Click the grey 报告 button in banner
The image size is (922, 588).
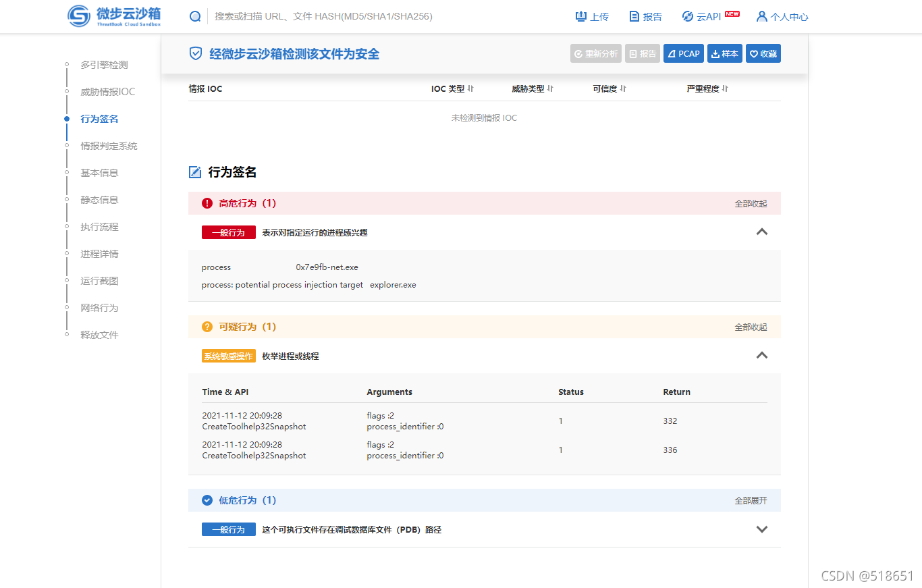pyautogui.click(x=643, y=54)
